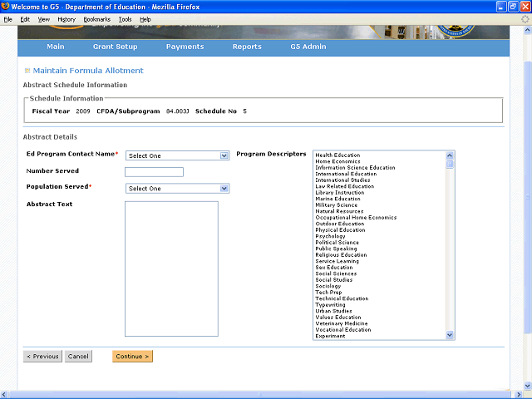Select Veterinary Medicine descriptor
The height and width of the screenshot is (399, 532).
(x=342, y=323)
